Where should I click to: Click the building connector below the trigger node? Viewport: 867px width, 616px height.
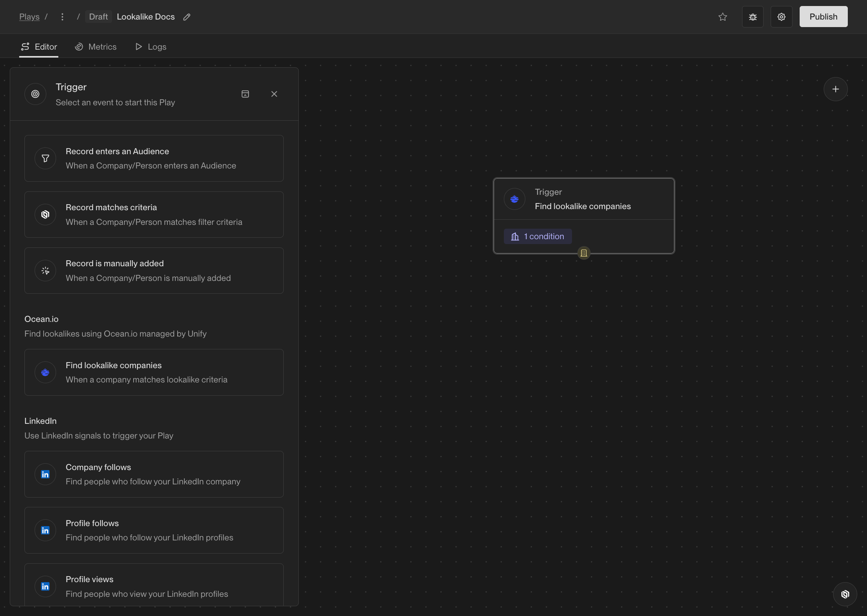click(x=584, y=253)
